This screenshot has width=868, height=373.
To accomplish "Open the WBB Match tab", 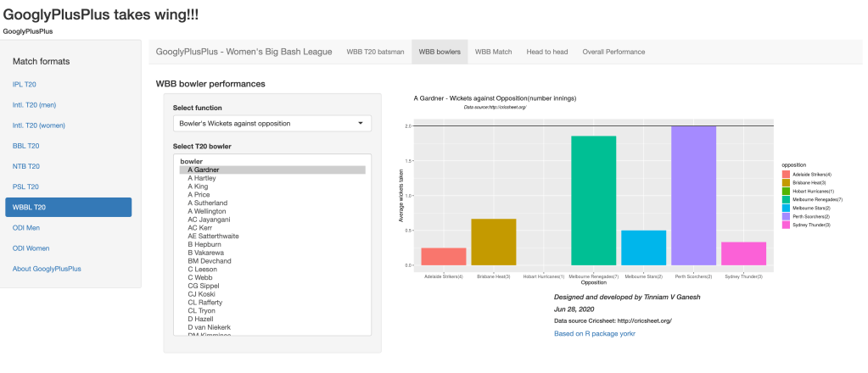I will [493, 52].
